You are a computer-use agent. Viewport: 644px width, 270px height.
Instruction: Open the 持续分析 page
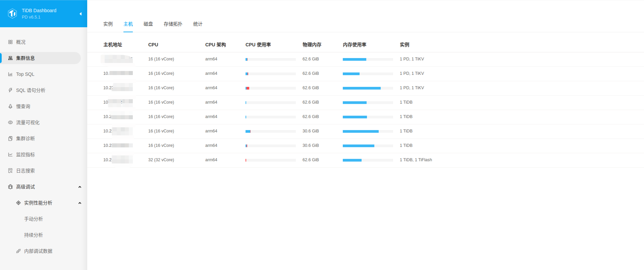point(34,235)
